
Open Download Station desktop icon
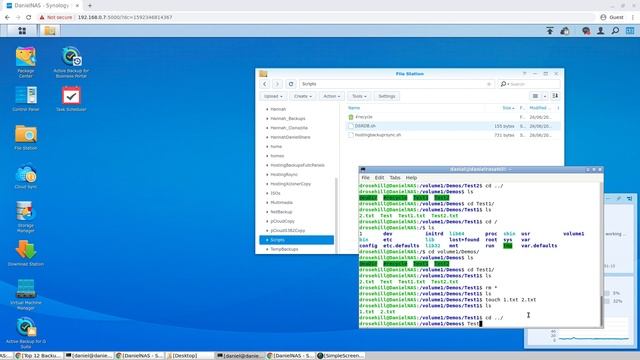point(26,253)
